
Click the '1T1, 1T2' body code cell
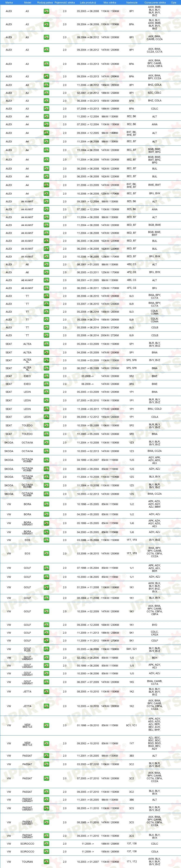click(x=131, y=862)
